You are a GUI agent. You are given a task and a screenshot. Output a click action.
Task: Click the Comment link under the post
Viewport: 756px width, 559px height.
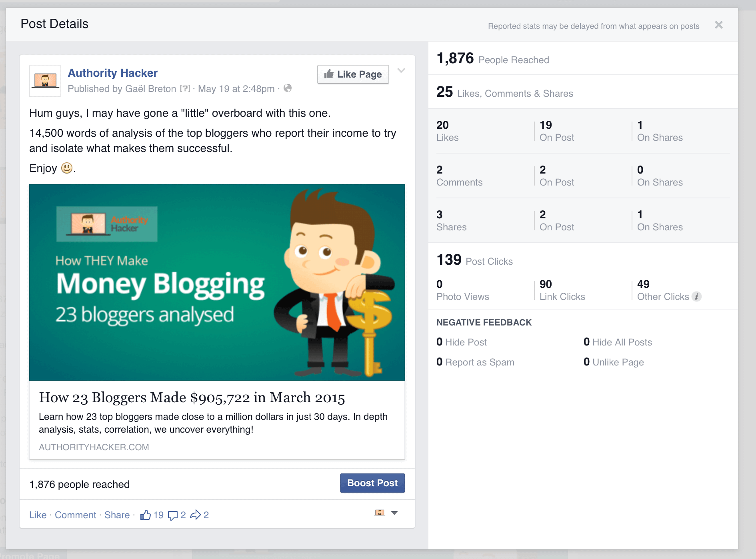(x=76, y=515)
